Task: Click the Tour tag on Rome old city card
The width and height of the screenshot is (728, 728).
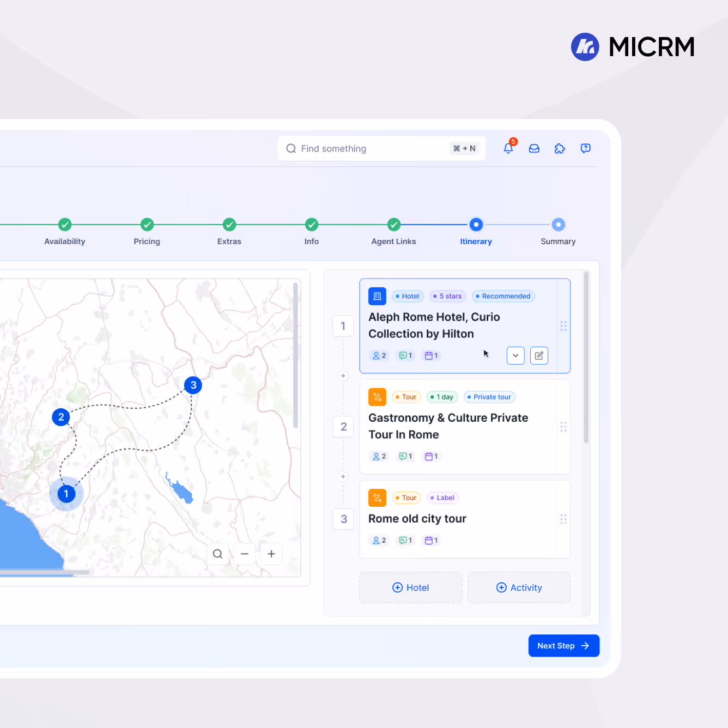Action: pos(407,498)
